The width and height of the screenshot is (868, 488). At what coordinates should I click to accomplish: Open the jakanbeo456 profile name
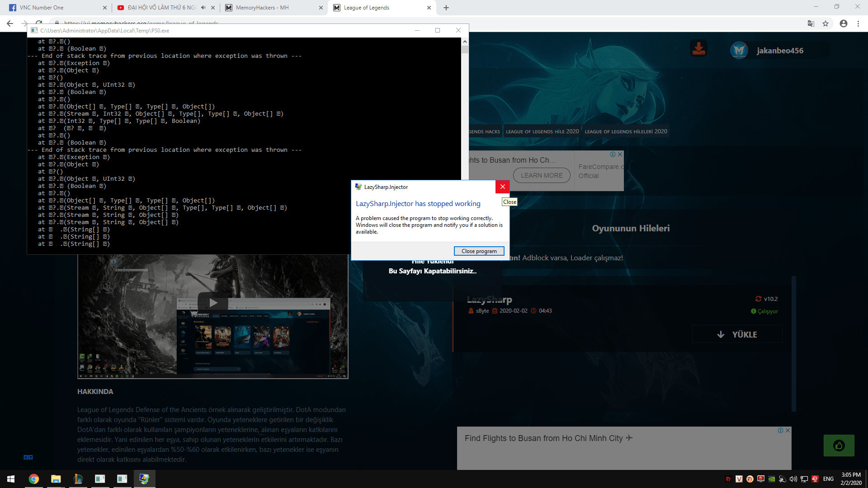tap(780, 51)
